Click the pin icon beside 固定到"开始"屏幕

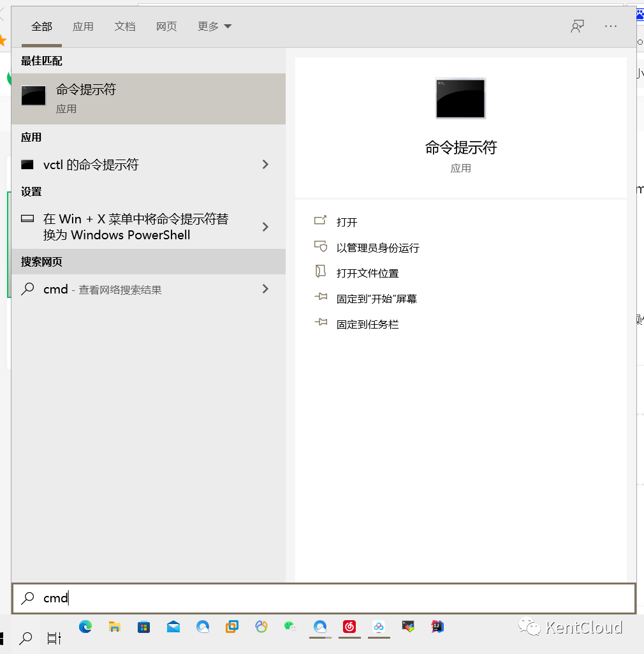(321, 297)
